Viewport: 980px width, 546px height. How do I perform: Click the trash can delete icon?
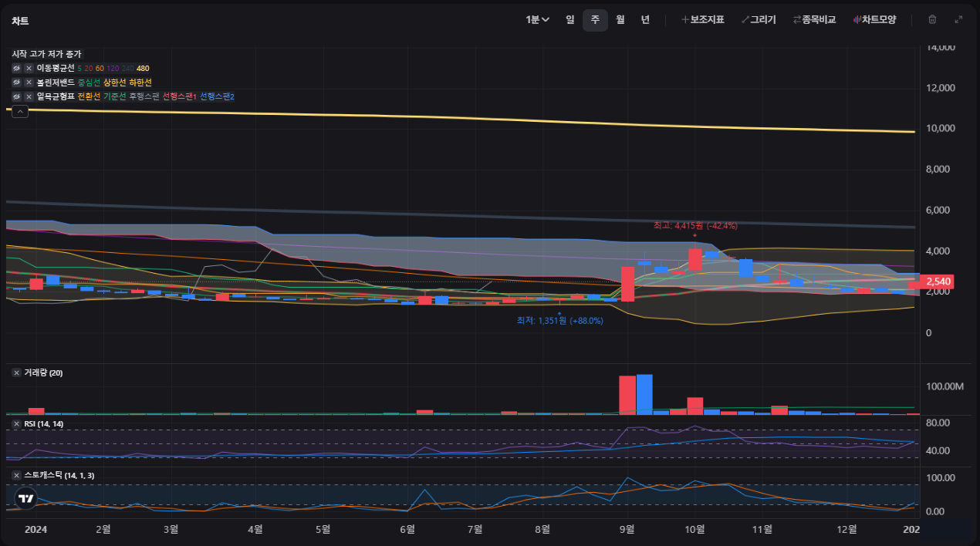[932, 20]
